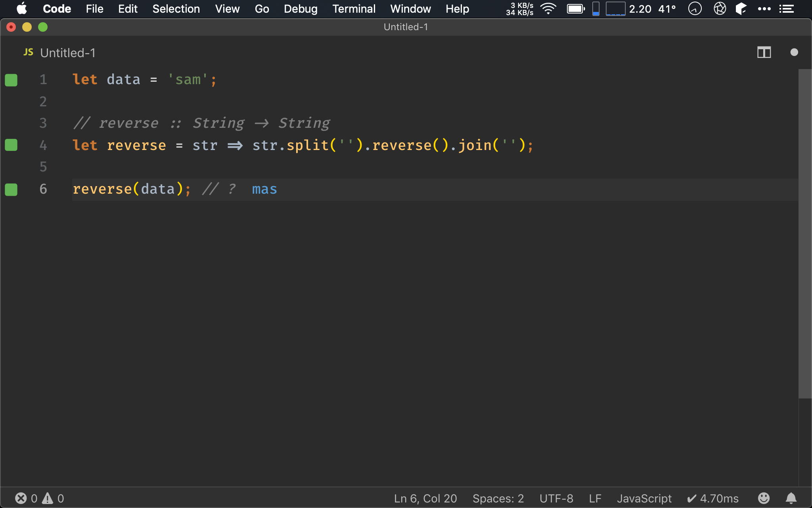812x508 pixels.
Task: Select the Untitled-1 editor tab
Action: pos(68,53)
